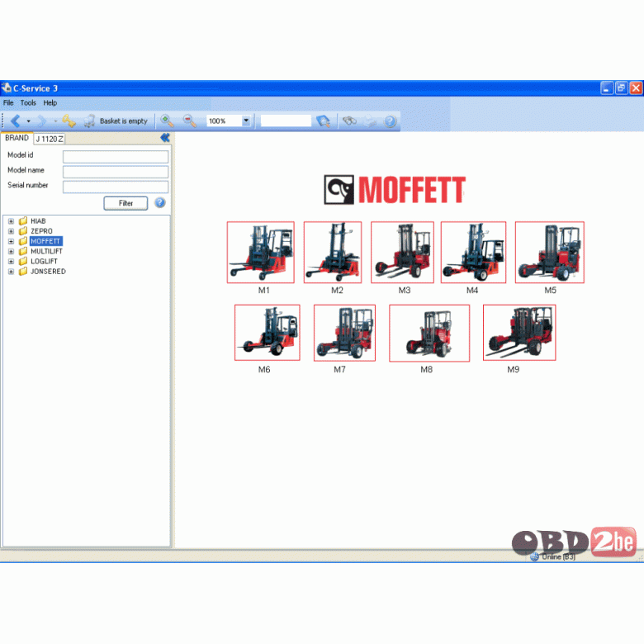This screenshot has height=644, width=644.
Task: Open the shopping basket icon
Action: [x=89, y=121]
